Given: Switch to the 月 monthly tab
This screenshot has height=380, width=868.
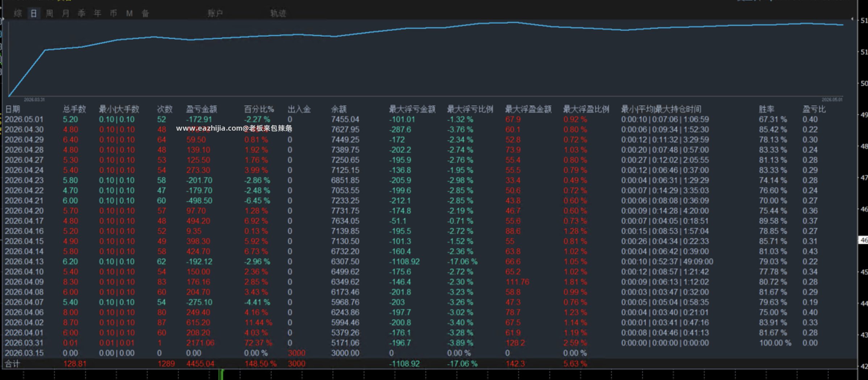Looking at the screenshot, I should [66, 13].
